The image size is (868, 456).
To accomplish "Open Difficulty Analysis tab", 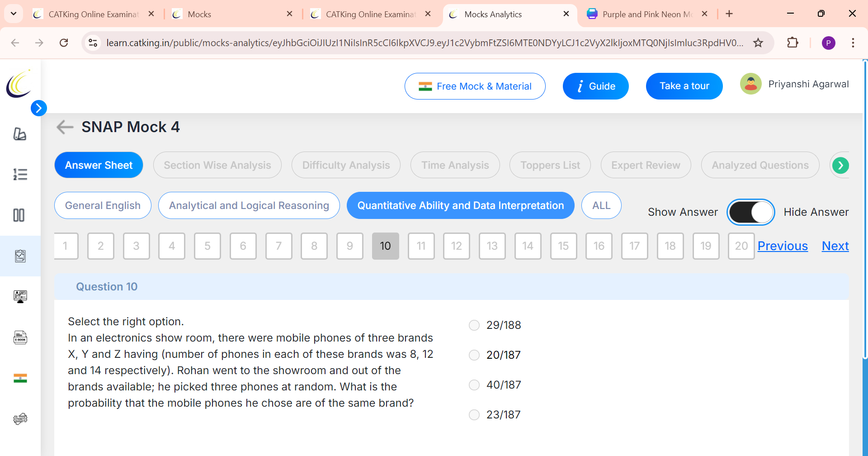I will pos(346,165).
